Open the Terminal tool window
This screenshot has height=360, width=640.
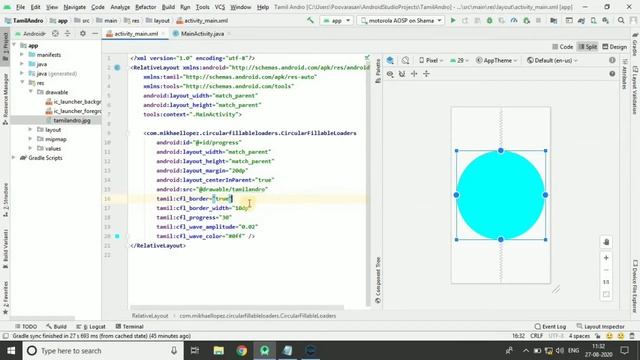(x=129, y=327)
